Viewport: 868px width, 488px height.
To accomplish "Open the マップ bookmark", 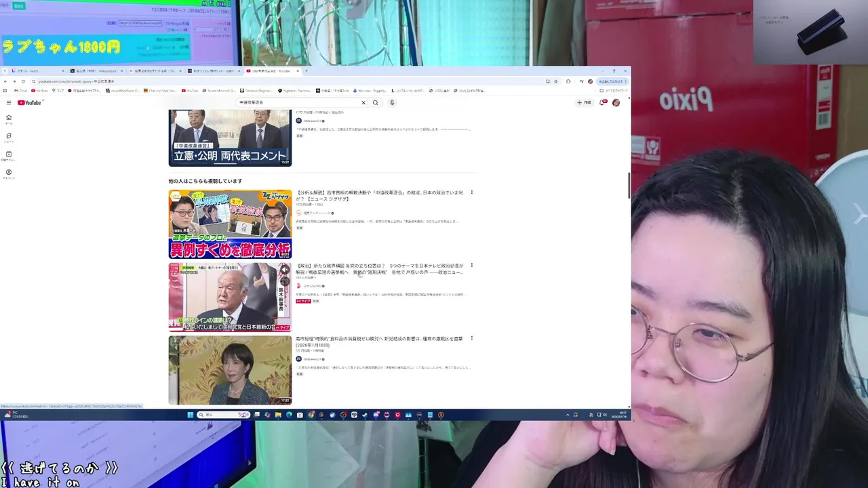I will point(57,90).
